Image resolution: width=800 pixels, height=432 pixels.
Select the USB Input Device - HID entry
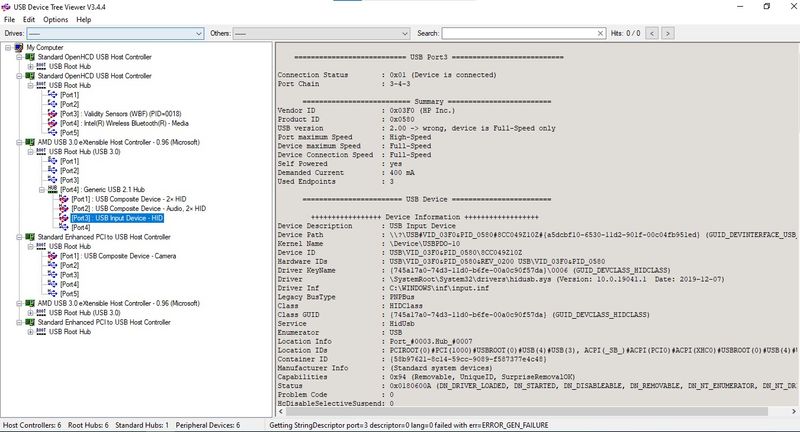coord(115,217)
